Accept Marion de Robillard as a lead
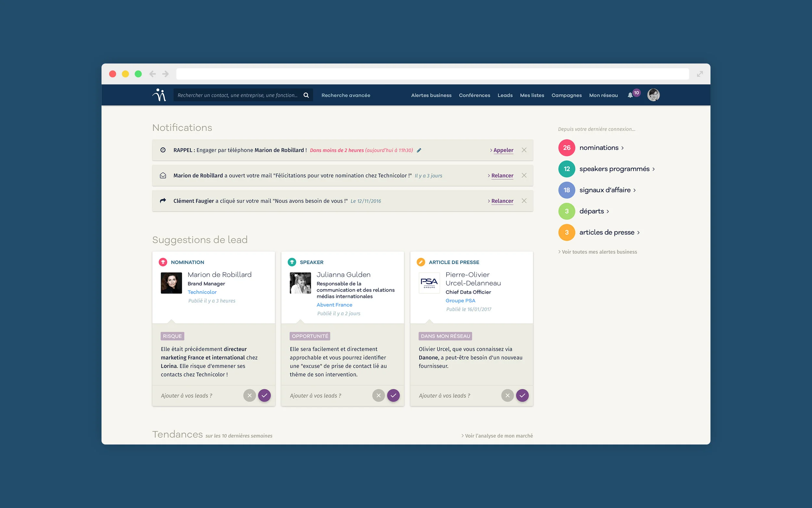812x508 pixels. pyautogui.click(x=264, y=396)
